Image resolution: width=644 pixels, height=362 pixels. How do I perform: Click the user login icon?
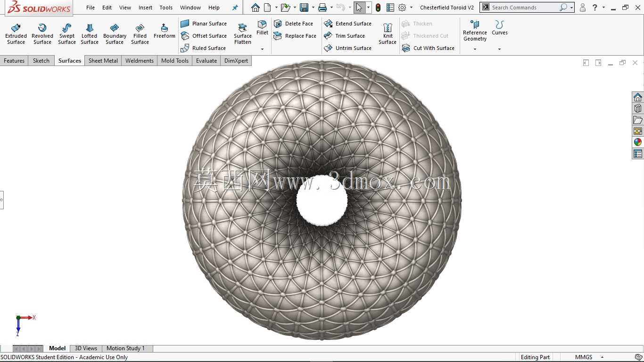pyautogui.click(x=583, y=8)
